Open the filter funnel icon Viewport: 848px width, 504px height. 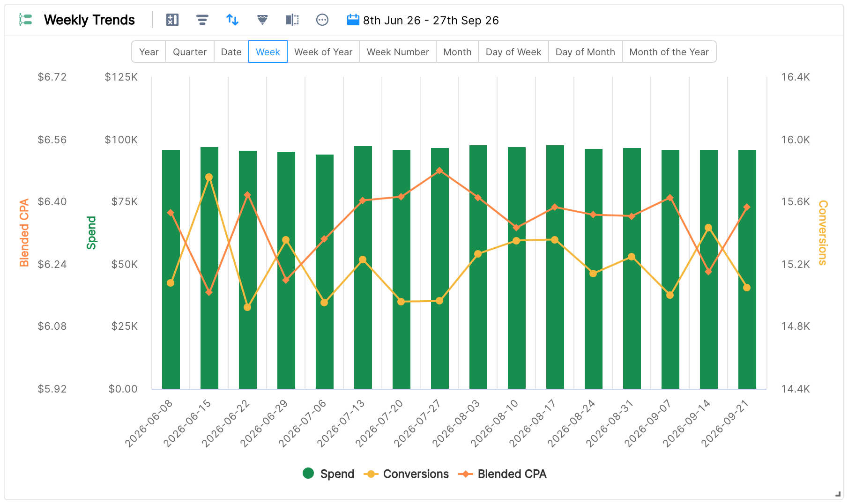[202, 20]
